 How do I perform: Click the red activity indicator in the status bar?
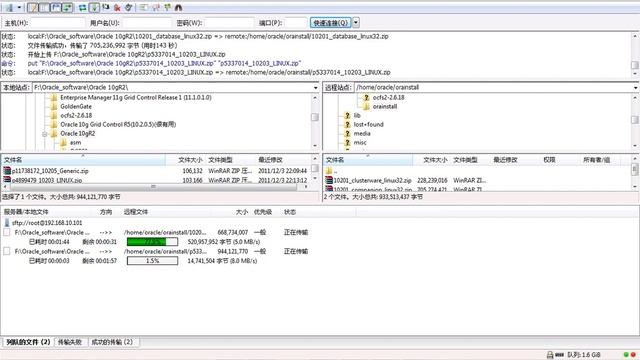(633, 355)
